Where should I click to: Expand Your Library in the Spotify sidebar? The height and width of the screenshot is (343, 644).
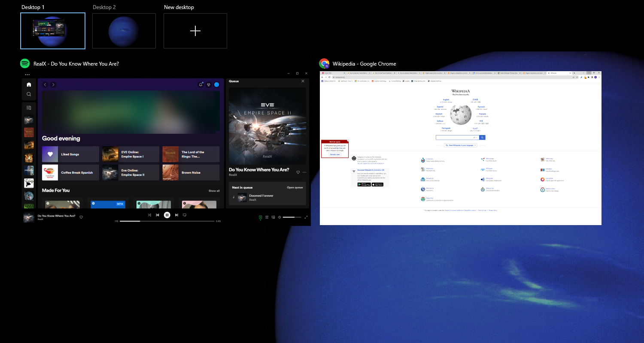click(x=29, y=108)
